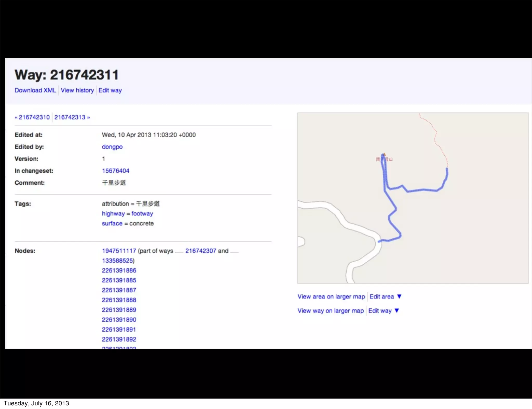Expand the Edit area dropdown arrow
Viewport: 532px width, 409px height.
tap(400, 296)
